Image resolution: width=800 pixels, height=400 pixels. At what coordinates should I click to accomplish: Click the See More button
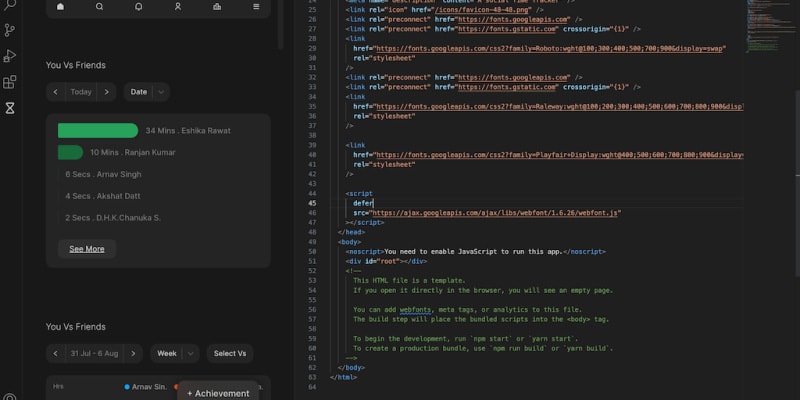(86, 249)
